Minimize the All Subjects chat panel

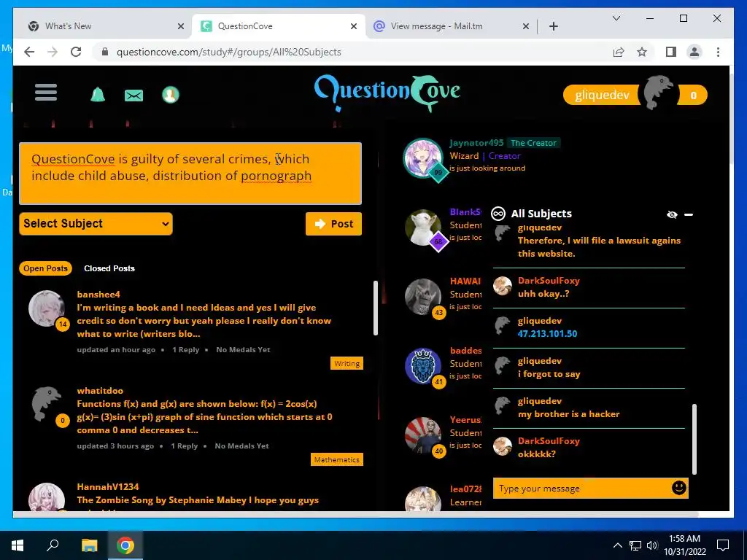pyautogui.click(x=689, y=215)
